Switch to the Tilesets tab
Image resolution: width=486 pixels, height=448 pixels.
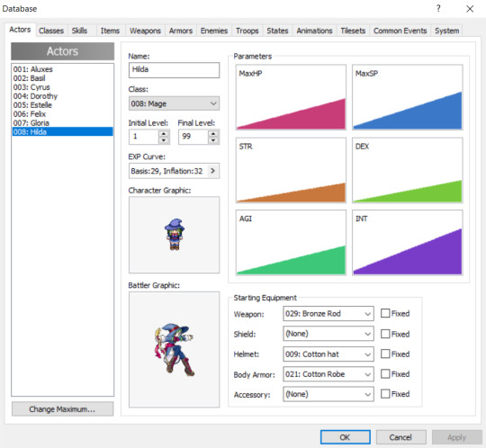point(353,31)
